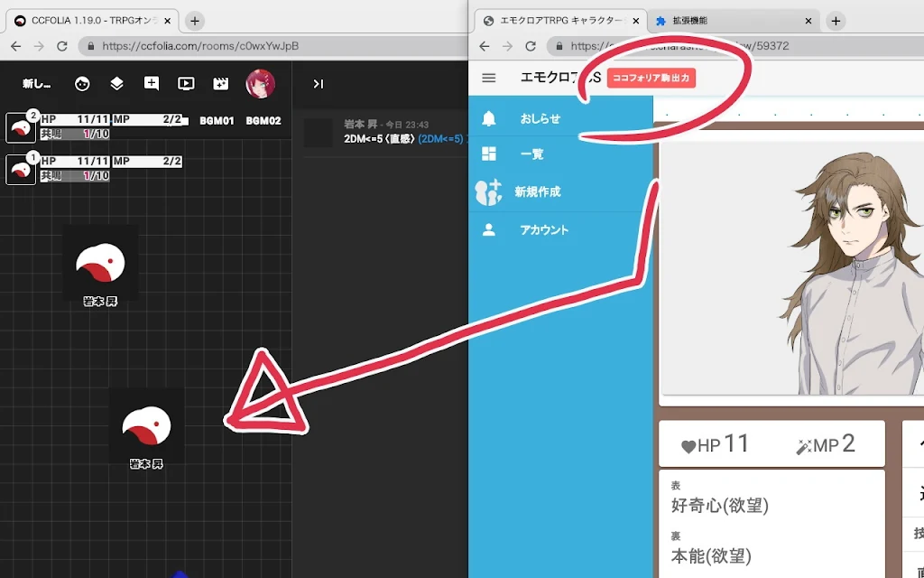This screenshot has width=924, height=578.
Task: Click the person icon beside アカウント
Action: 488,229
